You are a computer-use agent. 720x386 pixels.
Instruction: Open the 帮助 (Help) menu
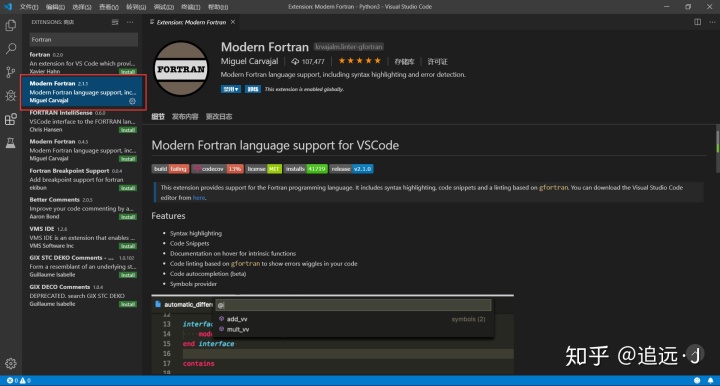218,7
